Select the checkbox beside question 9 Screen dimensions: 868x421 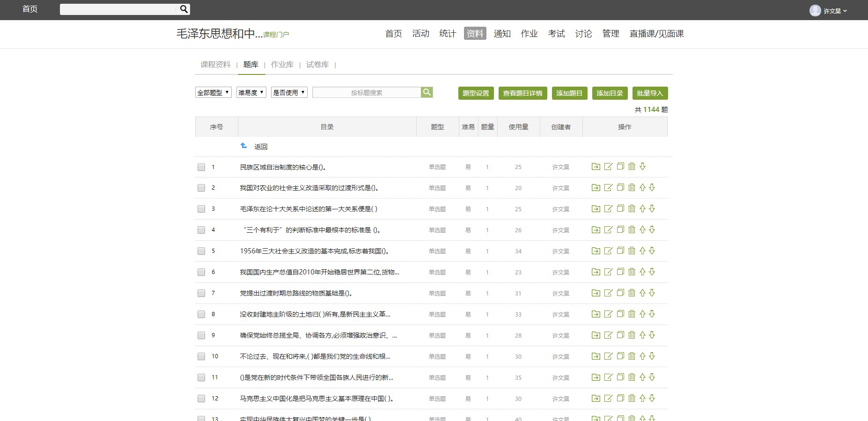tap(201, 335)
